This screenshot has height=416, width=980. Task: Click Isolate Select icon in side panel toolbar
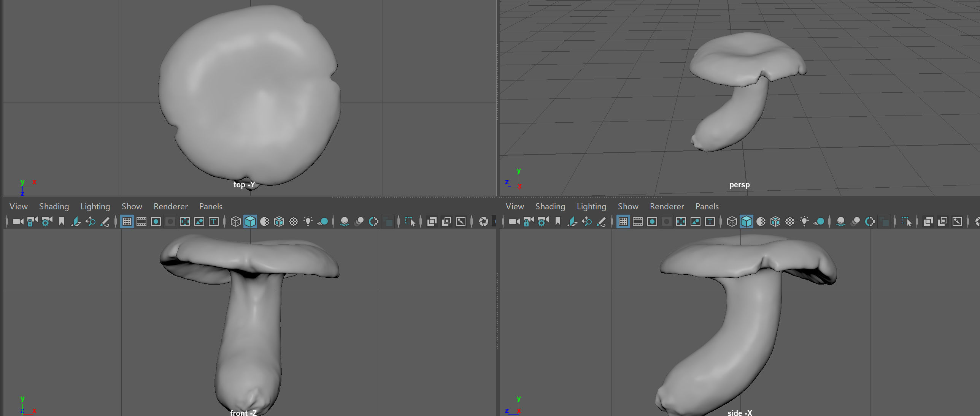click(906, 221)
